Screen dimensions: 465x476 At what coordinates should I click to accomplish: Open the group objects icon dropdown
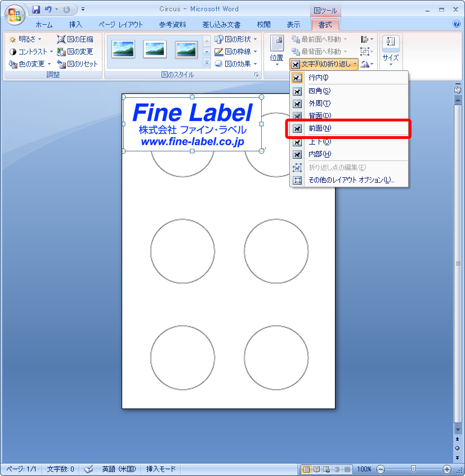tap(367, 52)
